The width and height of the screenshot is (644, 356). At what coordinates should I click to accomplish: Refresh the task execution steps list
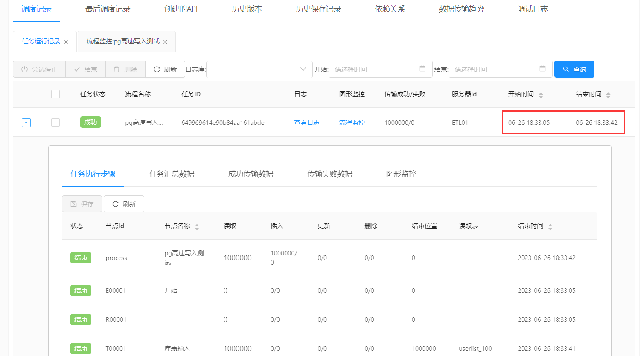point(124,204)
